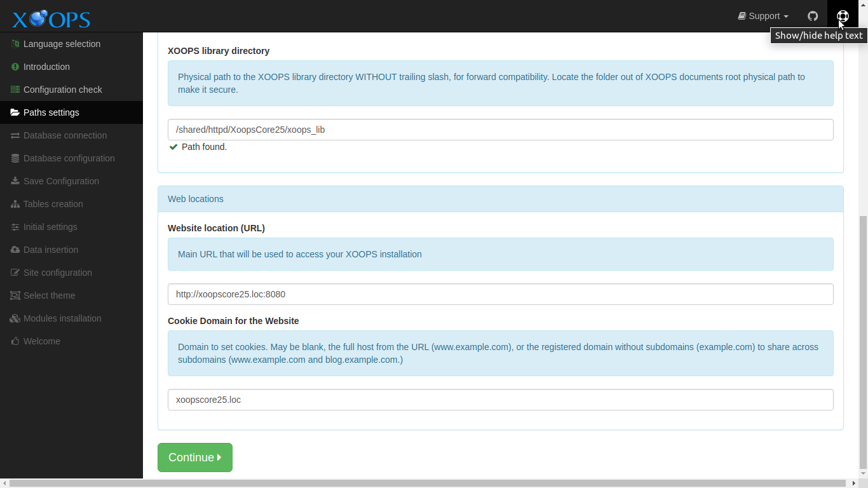Expand the Support dropdown menu
The width and height of the screenshot is (868, 488).
tap(763, 16)
